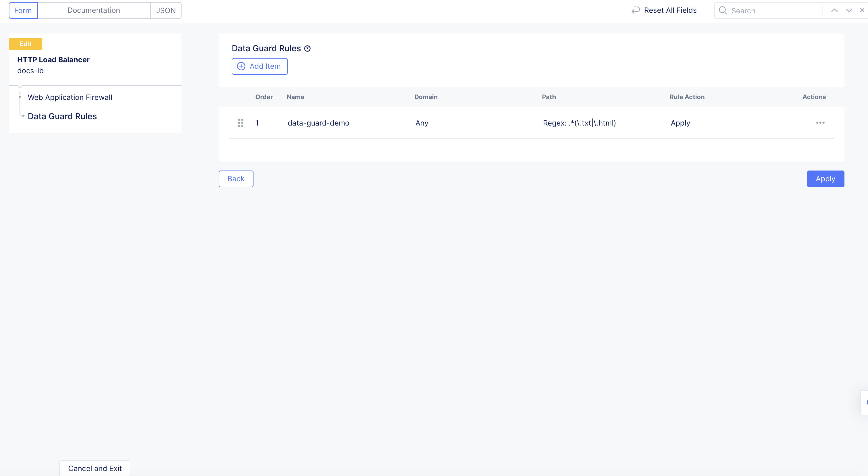Switch to the Form tab
This screenshot has height=476, width=868.
click(23, 10)
